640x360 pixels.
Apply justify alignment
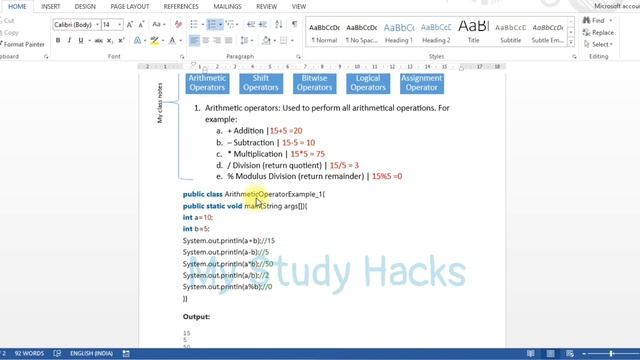pos(229,40)
